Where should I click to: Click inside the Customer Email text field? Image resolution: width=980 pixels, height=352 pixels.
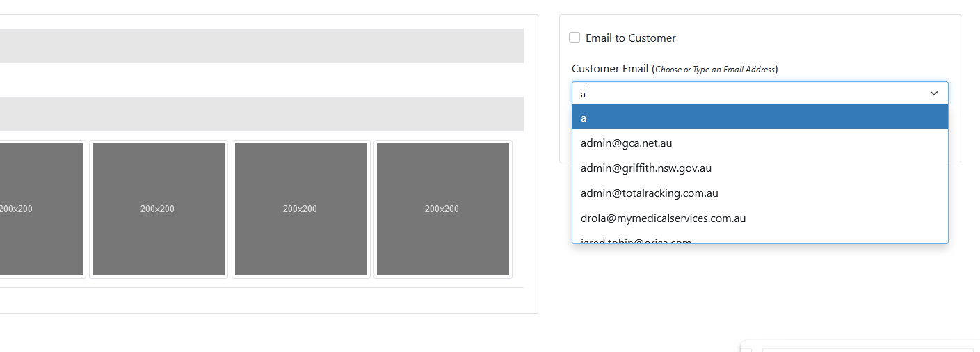tap(744, 93)
